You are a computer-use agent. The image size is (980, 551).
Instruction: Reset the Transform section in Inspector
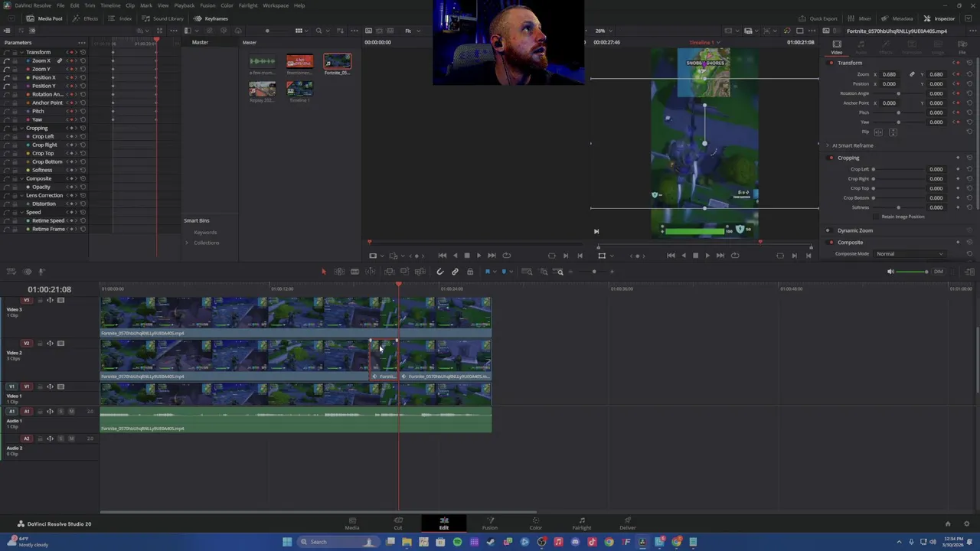point(969,63)
